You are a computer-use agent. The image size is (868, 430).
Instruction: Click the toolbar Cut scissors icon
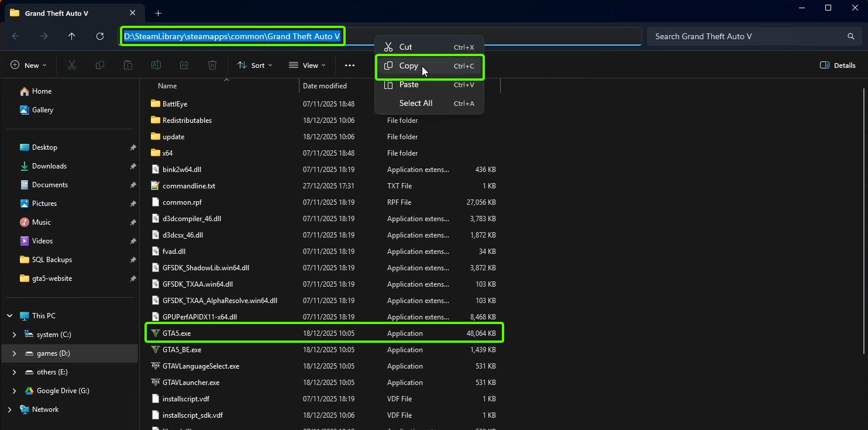(x=72, y=66)
